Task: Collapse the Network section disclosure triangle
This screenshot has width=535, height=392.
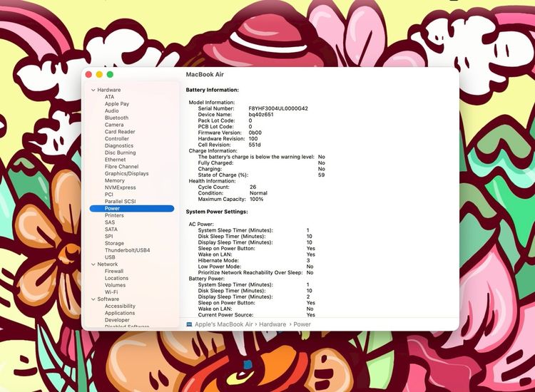Action: [x=93, y=264]
